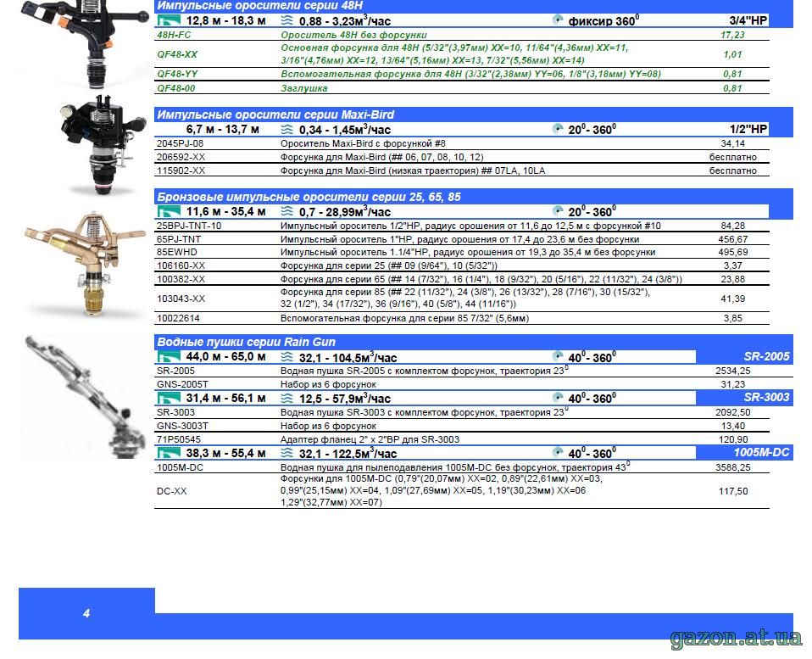The width and height of the screenshot is (812, 659).
Task: Click the price 117,50
Action: coord(733,491)
